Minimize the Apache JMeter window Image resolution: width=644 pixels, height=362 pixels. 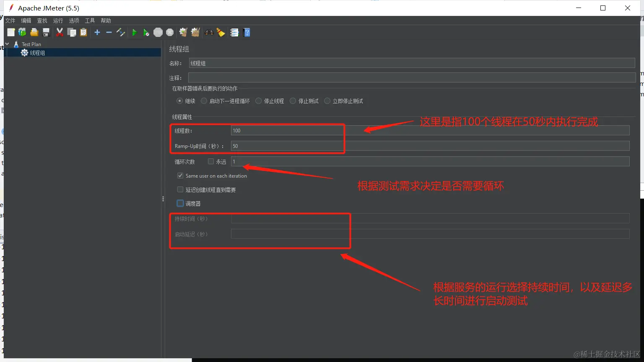pos(579,8)
